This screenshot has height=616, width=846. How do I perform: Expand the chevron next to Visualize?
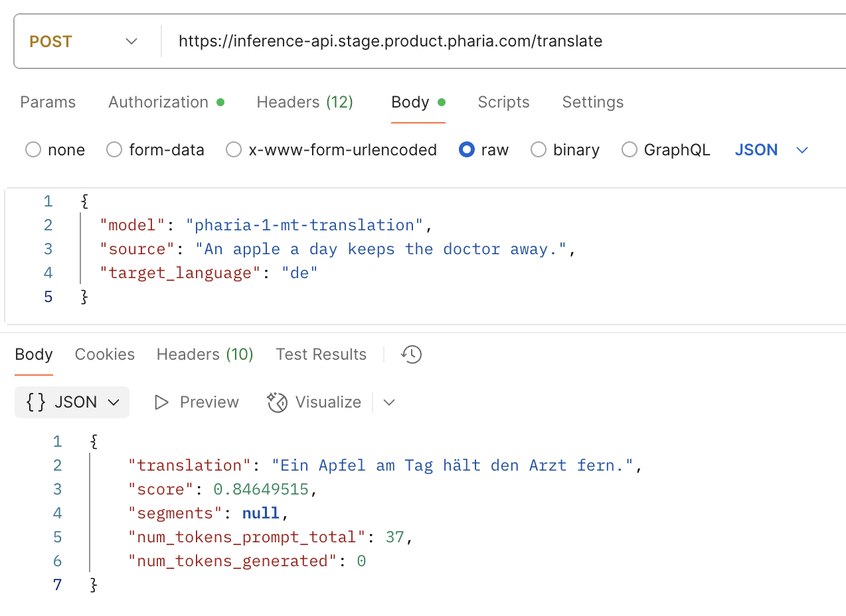pyautogui.click(x=388, y=402)
